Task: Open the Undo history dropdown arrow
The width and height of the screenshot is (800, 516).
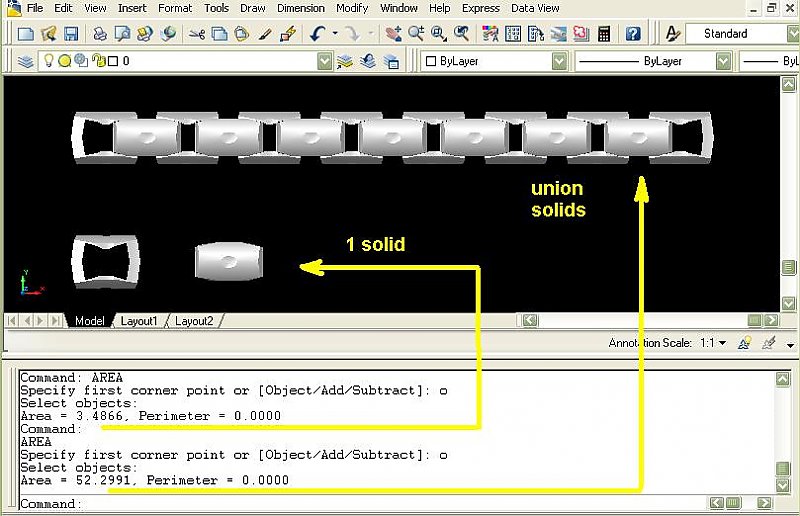Action: pyautogui.click(x=335, y=34)
